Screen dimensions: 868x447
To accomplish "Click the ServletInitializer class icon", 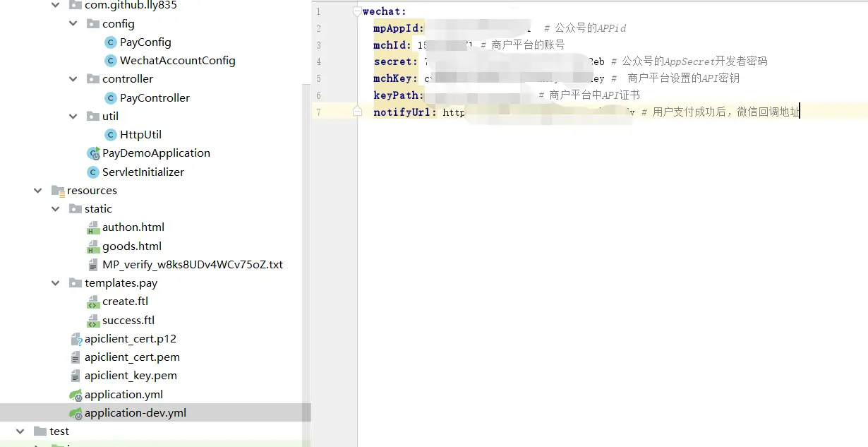I will pyautogui.click(x=92, y=172).
